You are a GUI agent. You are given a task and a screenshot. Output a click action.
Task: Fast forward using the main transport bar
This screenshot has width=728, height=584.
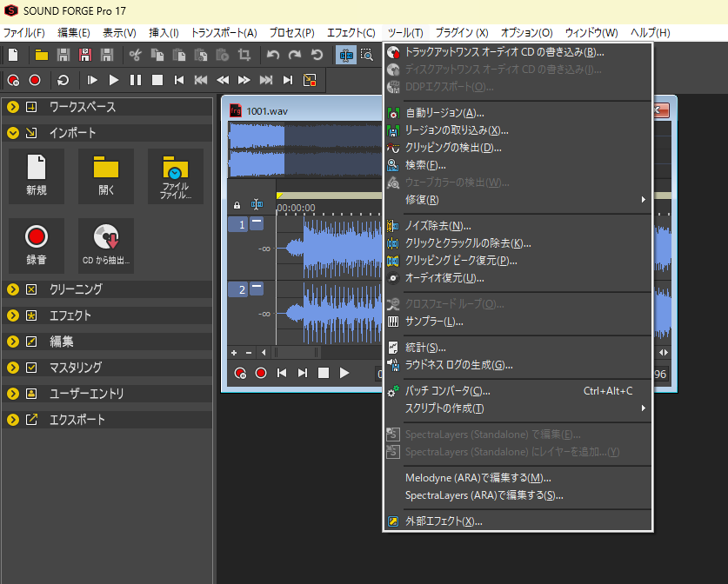pos(244,80)
